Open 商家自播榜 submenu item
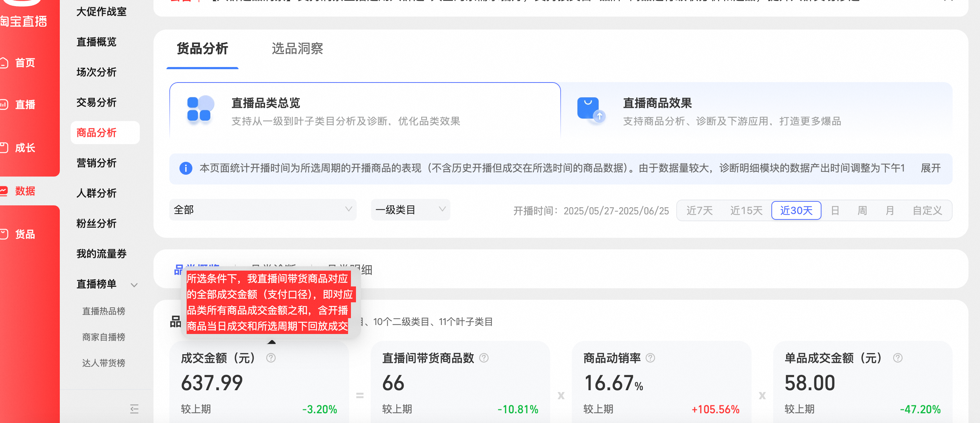The height and width of the screenshot is (423, 980). (x=103, y=337)
